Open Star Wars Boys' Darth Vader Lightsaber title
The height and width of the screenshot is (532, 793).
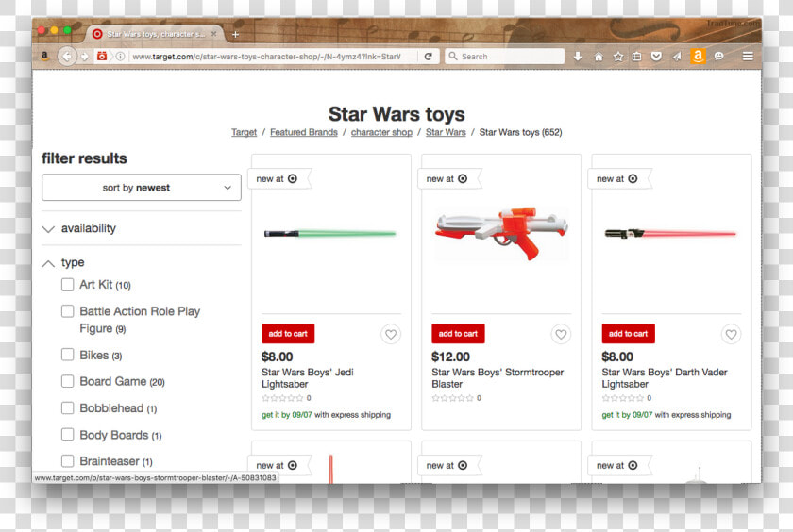click(665, 378)
